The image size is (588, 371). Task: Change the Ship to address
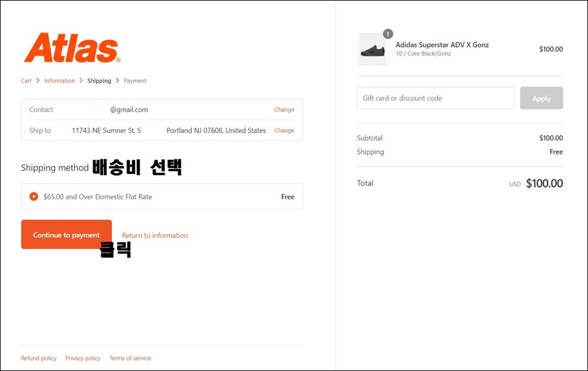pos(284,131)
